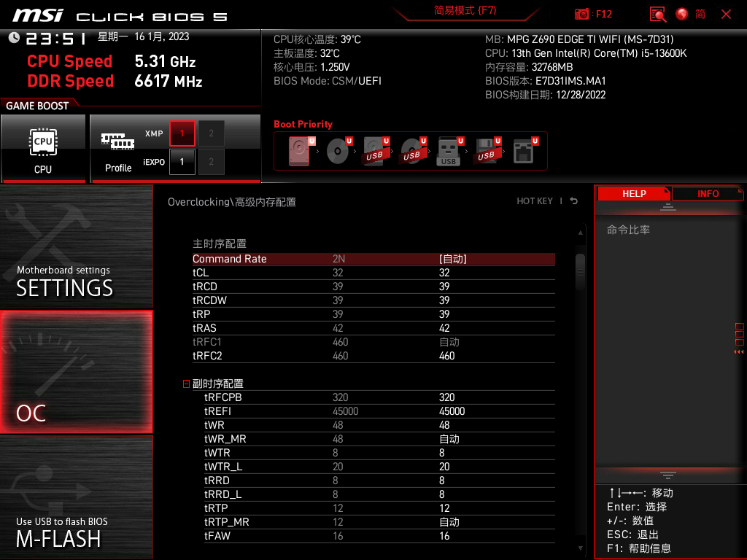Click the scrollbar down arrow

(580, 548)
